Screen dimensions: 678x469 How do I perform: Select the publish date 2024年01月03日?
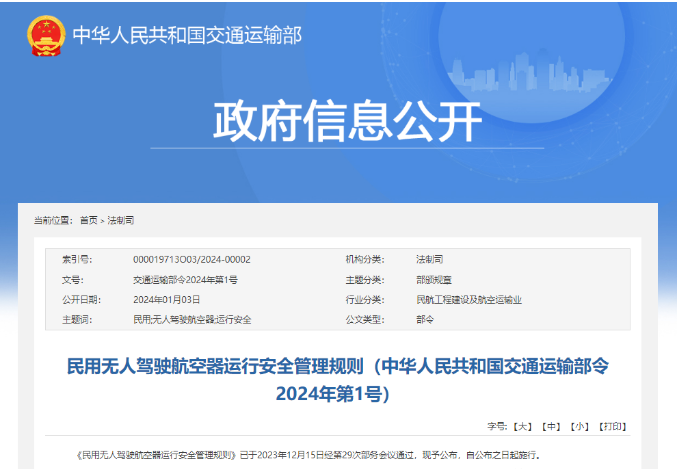(x=166, y=300)
